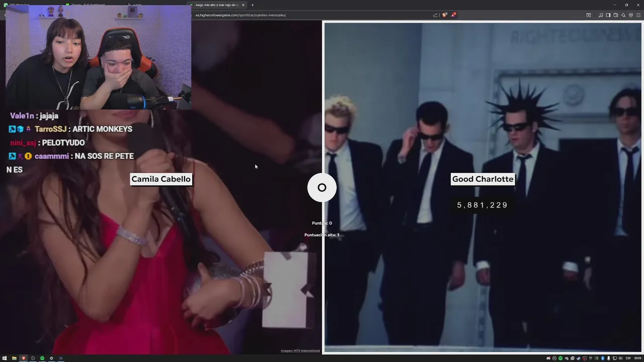Select Good Charlotte's listener count 5,881,229
This screenshot has width=644, height=362.
[x=482, y=205]
